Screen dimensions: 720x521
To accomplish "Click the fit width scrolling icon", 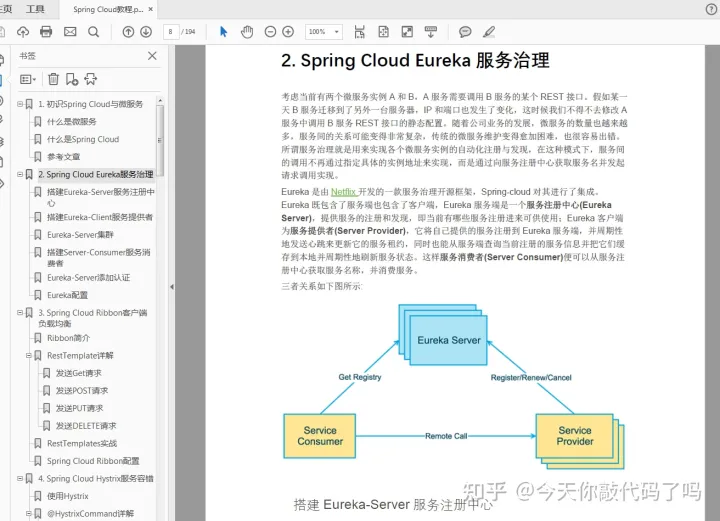I will (360, 32).
